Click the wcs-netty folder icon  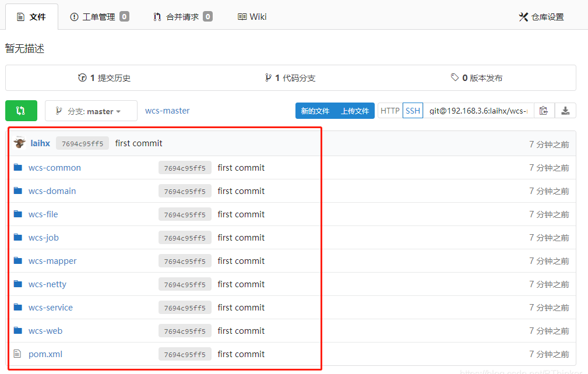pyautogui.click(x=17, y=284)
